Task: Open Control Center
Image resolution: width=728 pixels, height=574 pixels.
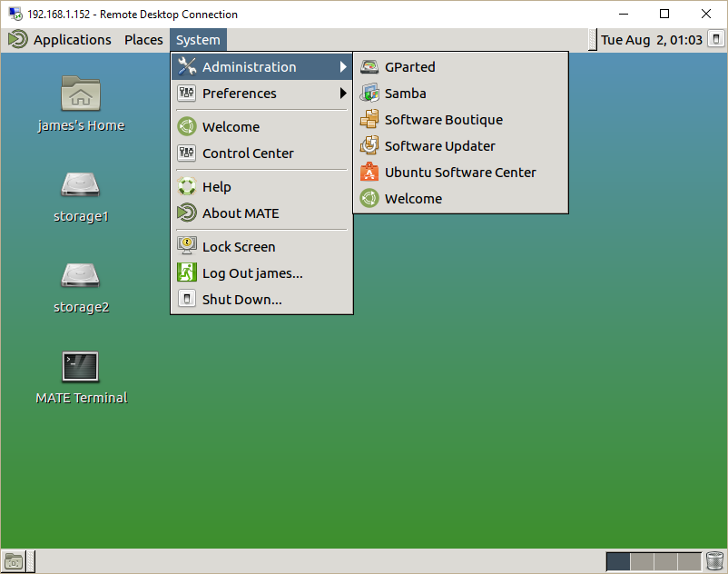Action: 261,153
